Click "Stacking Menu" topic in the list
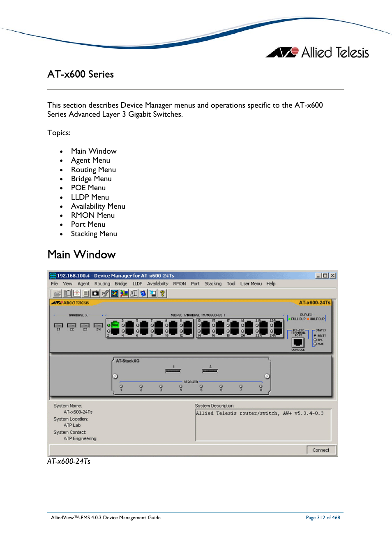The width and height of the screenshot is (392, 555). 94,234
